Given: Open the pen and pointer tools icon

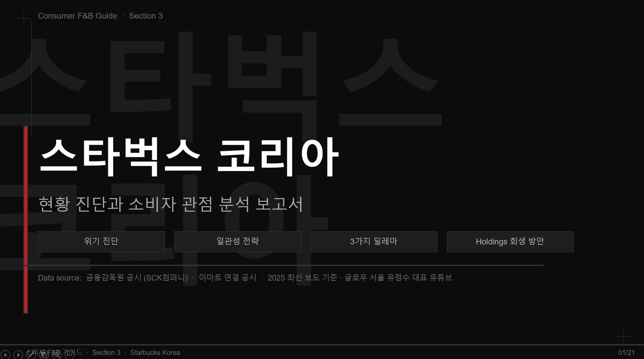Looking at the screenshot, I should pyautogui.click(x=31, y=355).
